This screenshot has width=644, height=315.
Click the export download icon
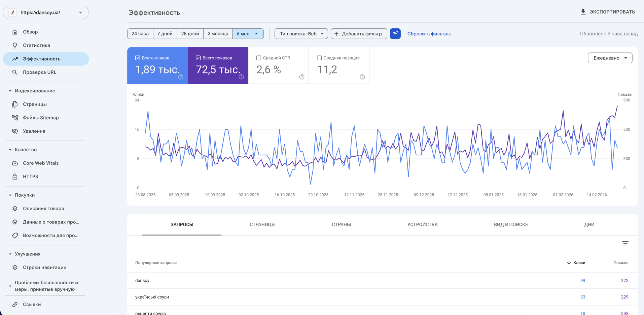(x=583, y=12)
